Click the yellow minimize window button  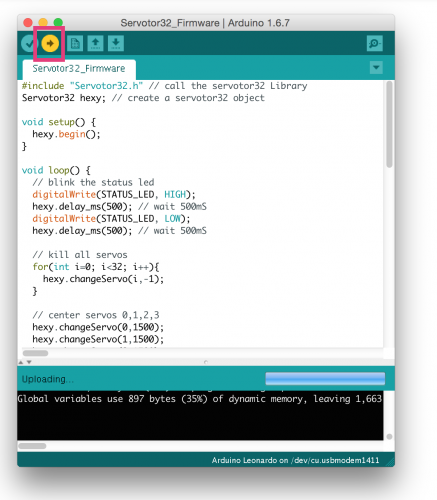(x=43, y=22)
